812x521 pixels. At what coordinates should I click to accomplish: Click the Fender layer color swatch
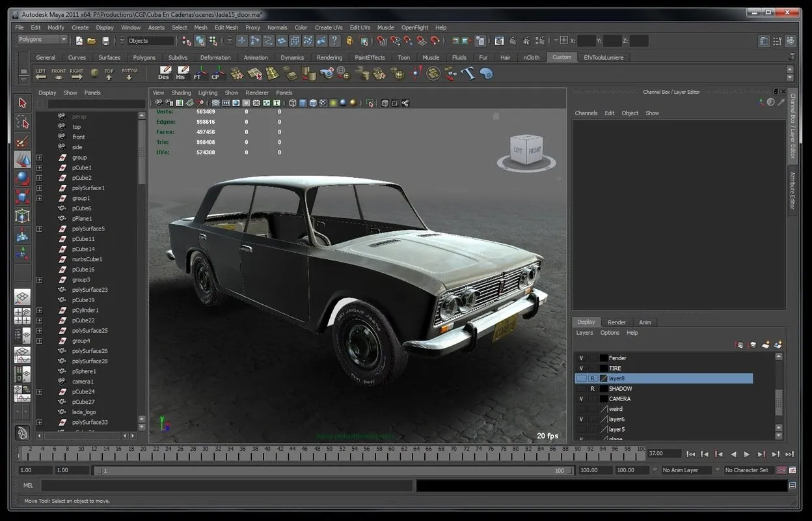click(603, 358)
